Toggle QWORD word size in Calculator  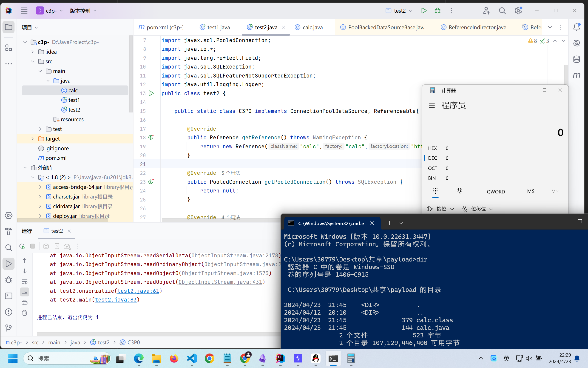tap(496, 192)
